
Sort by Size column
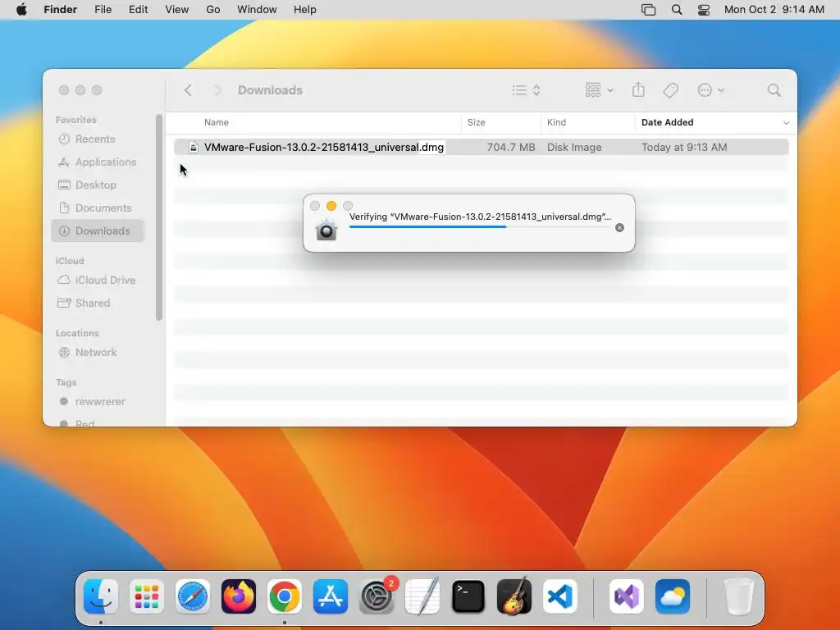click(x=477, y=122)
